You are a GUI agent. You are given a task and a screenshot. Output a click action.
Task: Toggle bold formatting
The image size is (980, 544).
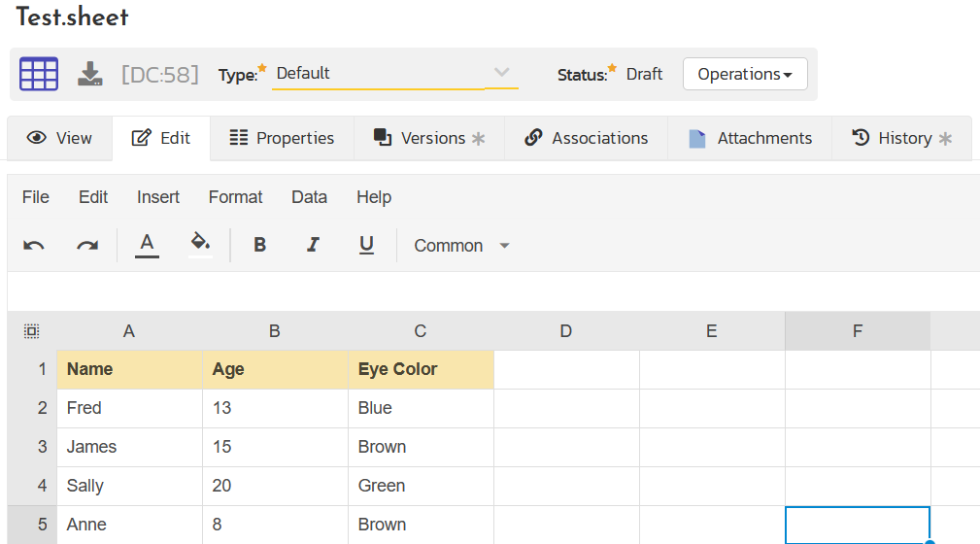[x=259, y=246]
